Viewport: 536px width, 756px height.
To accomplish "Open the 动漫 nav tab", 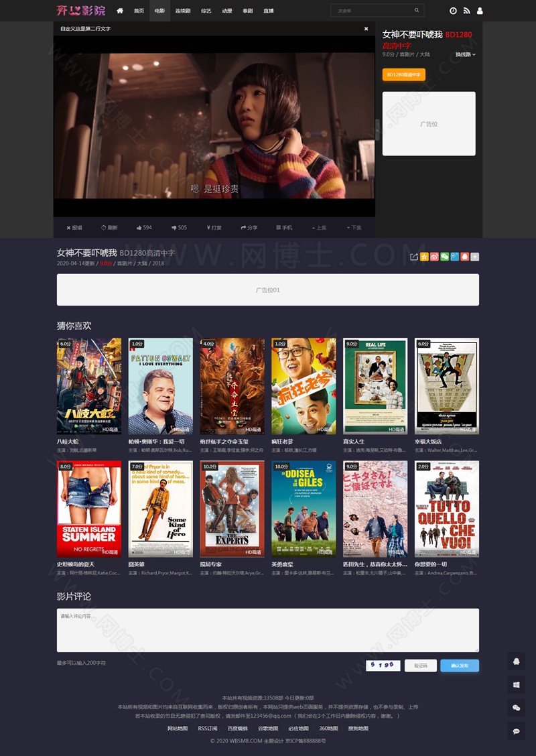I will (x=227, y=11).
